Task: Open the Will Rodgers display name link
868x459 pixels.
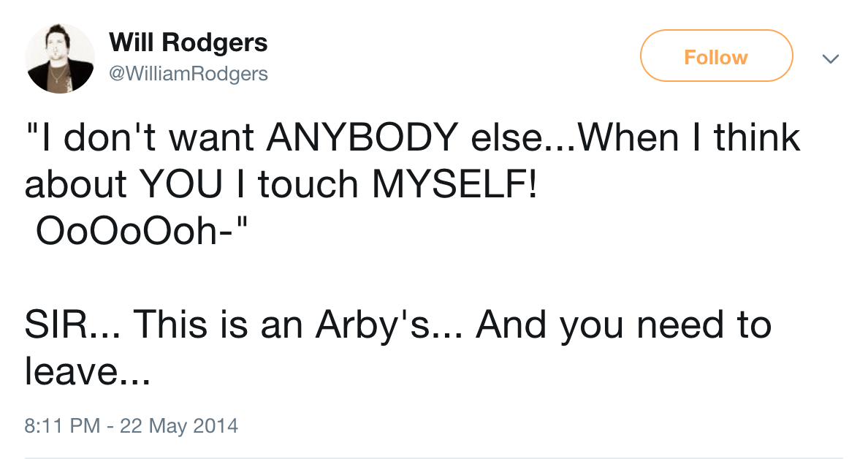Action: tap(189, 43)
